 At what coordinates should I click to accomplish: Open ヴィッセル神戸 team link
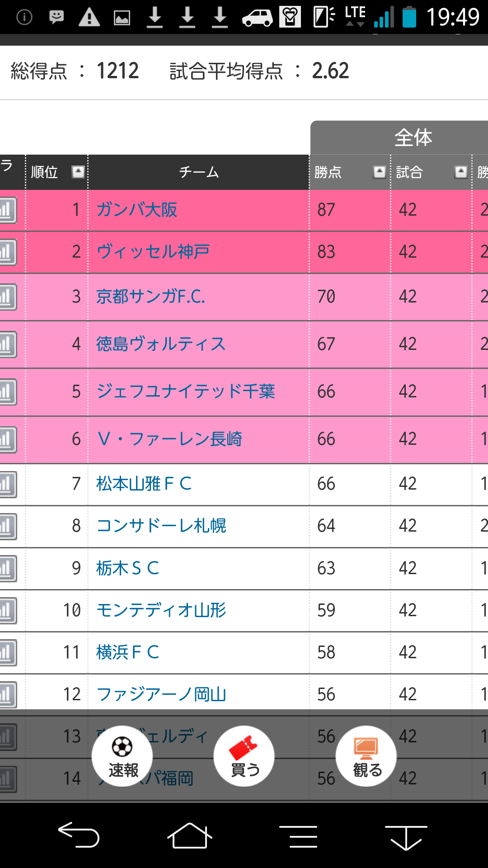point(153,251)
